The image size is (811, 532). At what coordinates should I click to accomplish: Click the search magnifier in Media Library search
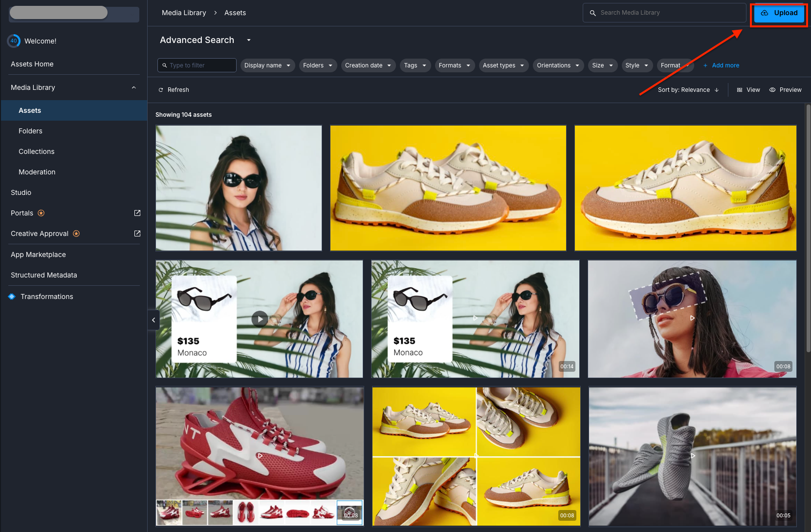pos(592,13)
